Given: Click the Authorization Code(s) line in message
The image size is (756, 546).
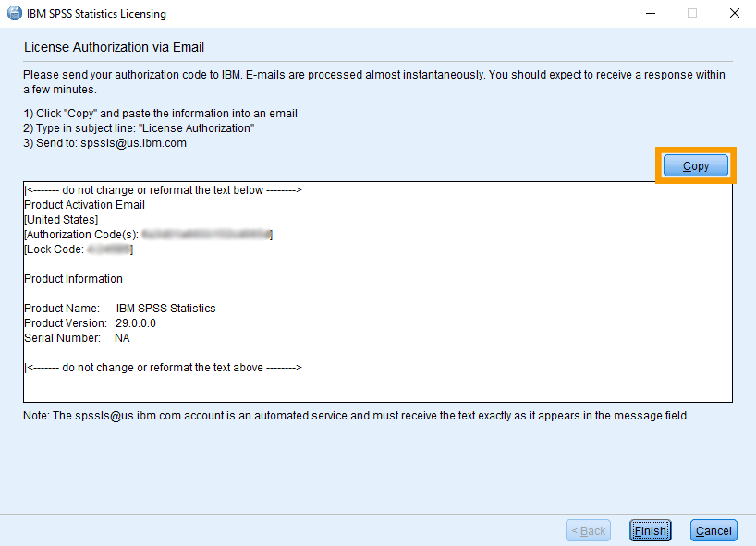Looking at the screenshot, I should 149,235.
